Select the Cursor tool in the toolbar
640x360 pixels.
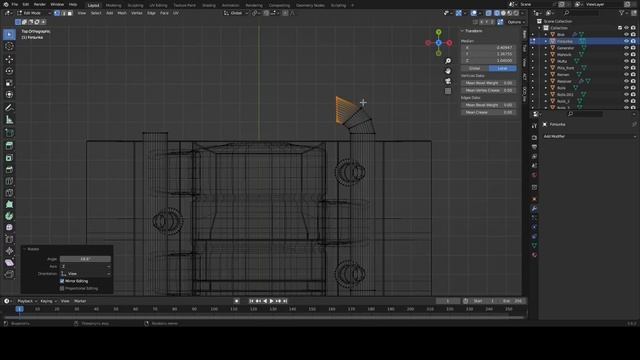tap(9, 47)
